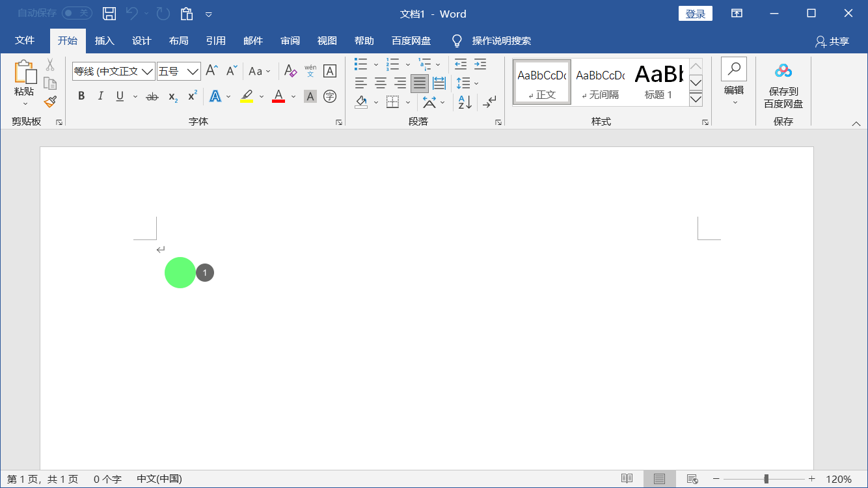Click the Redo arrow icon
This screenshot has height=488, width=868.
coord(163,14)
